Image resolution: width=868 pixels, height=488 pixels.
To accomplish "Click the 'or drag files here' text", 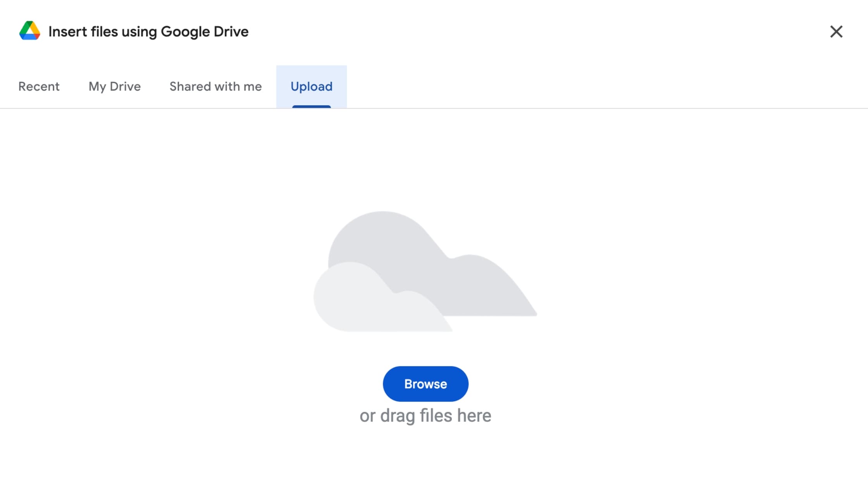I will coord(425,415).
